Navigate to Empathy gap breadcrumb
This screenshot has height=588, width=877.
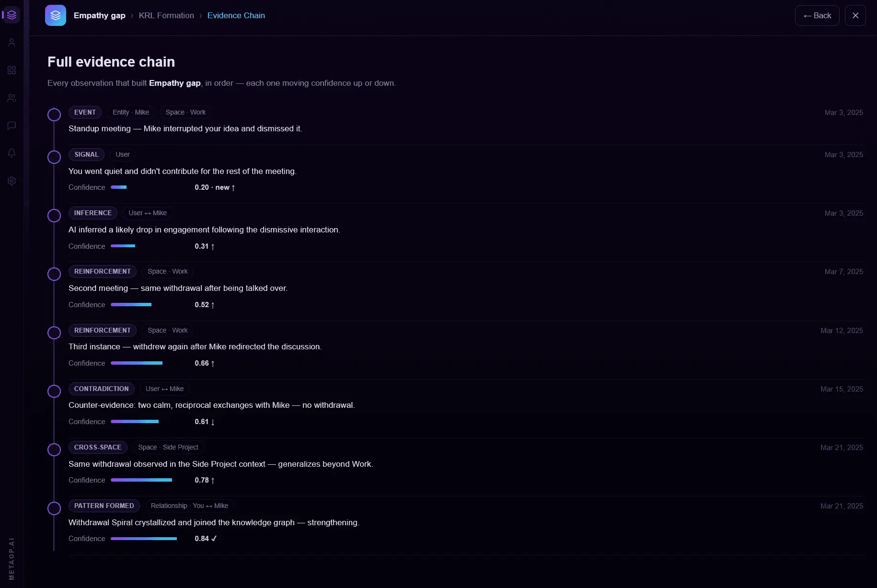pos(100,15)
